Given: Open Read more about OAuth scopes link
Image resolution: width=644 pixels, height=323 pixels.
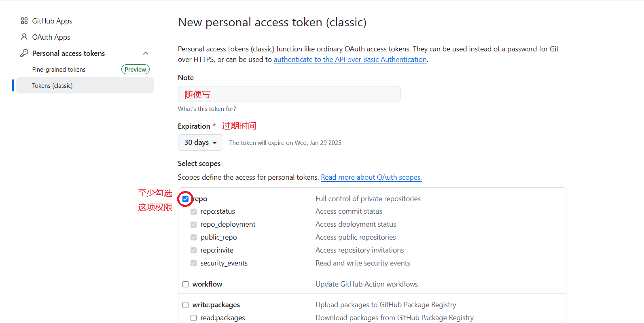Looking at the screenshot, I should (371, 177).
